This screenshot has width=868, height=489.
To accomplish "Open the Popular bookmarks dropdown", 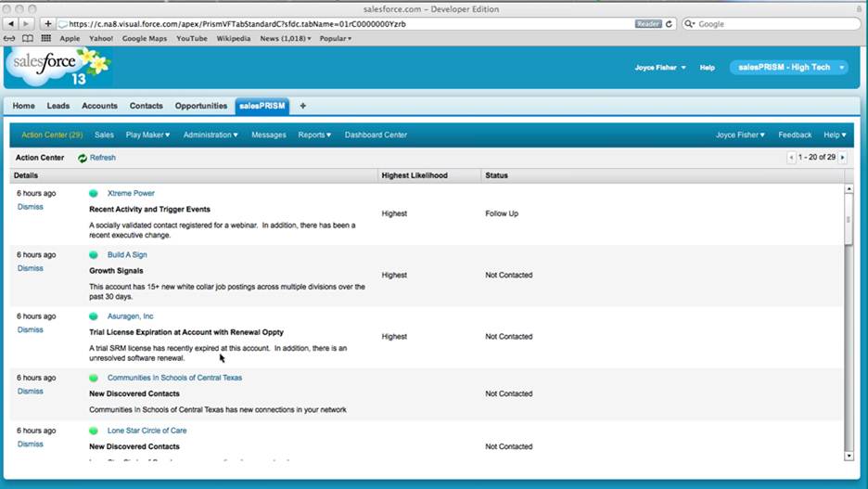I will tap(336, 39).
